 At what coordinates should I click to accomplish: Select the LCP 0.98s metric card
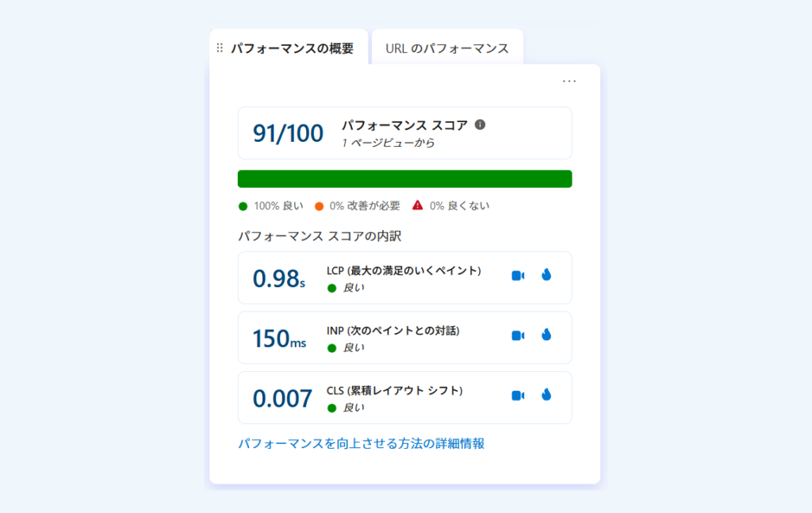(404, 278)
